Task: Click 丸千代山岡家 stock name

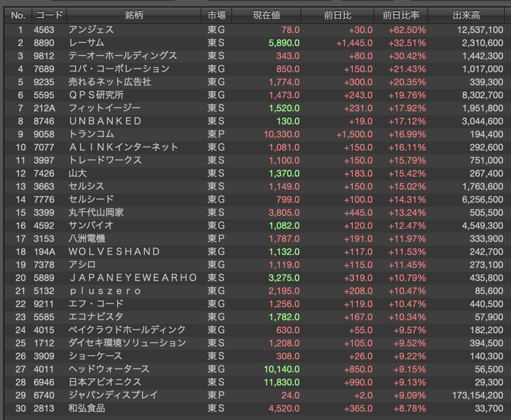Action: tap(96, 212)
